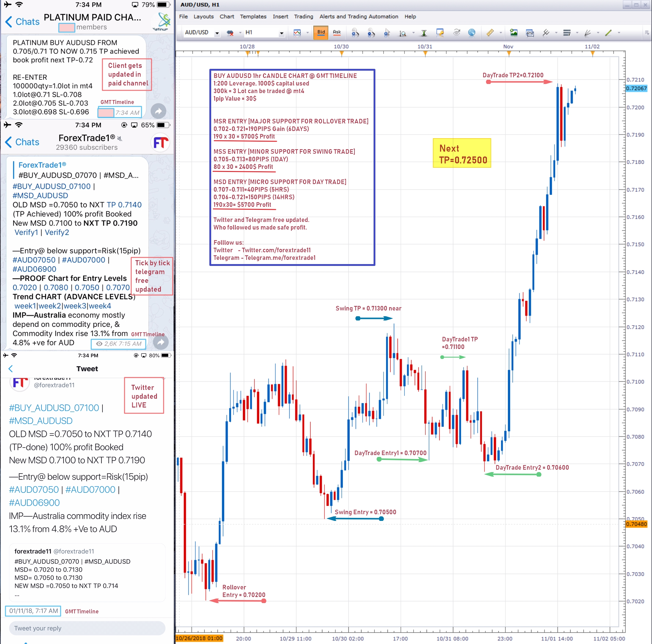Expand the Fibonacci tool dropdown arrow

coord(577,33)
